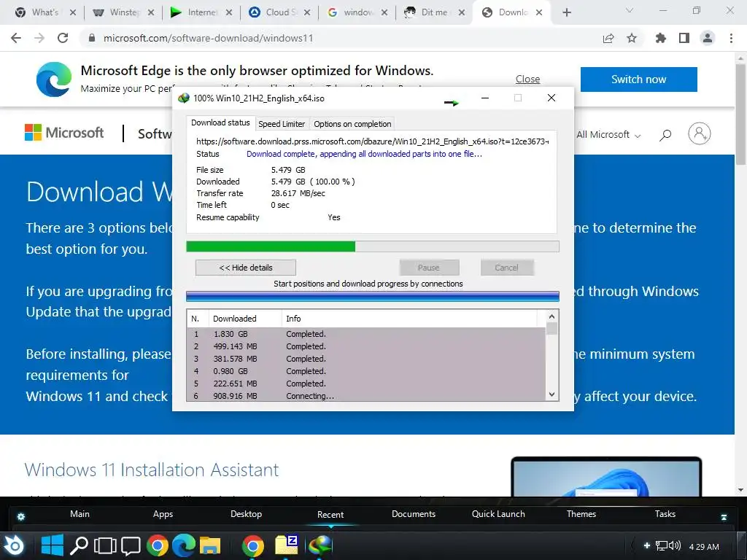Image resolution: width=747 pixels, height=560 pixels.
Task: Click the network tray icon
Action: (661, 545)
